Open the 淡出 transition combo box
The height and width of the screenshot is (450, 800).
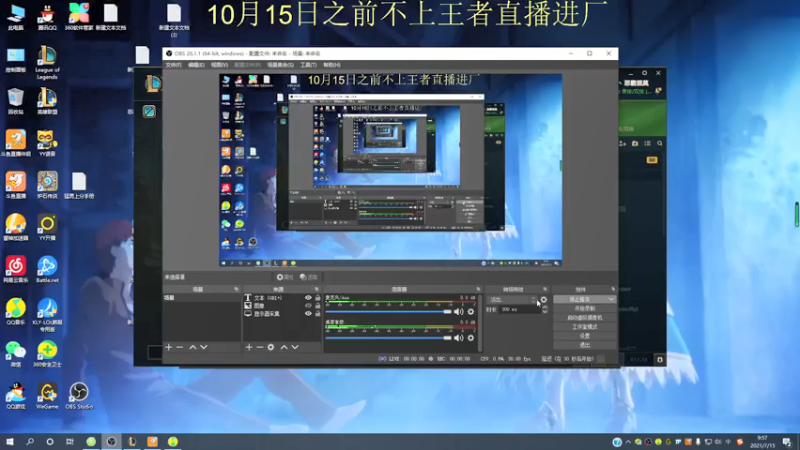point(512,300)
